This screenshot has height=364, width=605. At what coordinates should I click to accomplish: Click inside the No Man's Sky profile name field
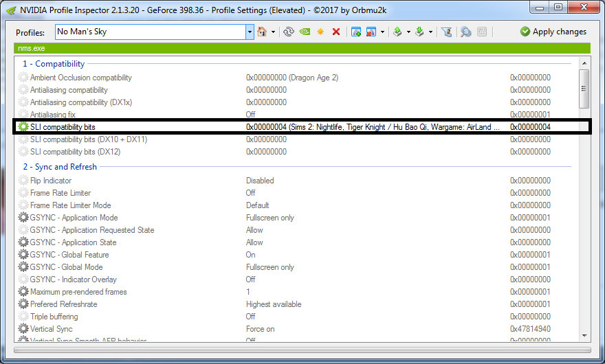pos(151,32)
